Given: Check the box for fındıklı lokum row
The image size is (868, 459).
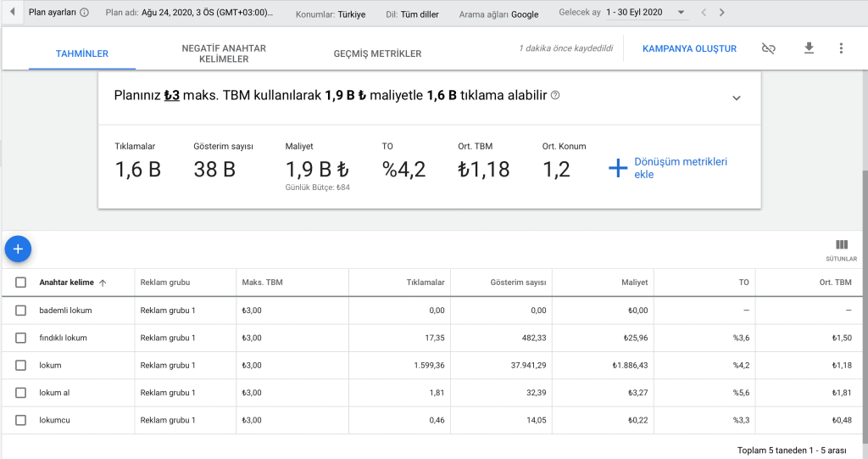Looking at the screenshot, I should coord(20,338).
